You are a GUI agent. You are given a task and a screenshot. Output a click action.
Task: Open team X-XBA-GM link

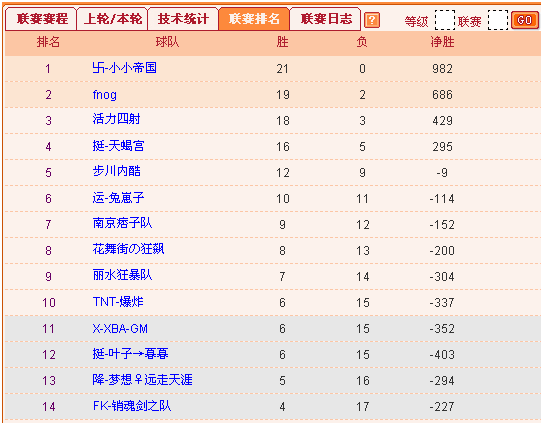pos(120,328)
